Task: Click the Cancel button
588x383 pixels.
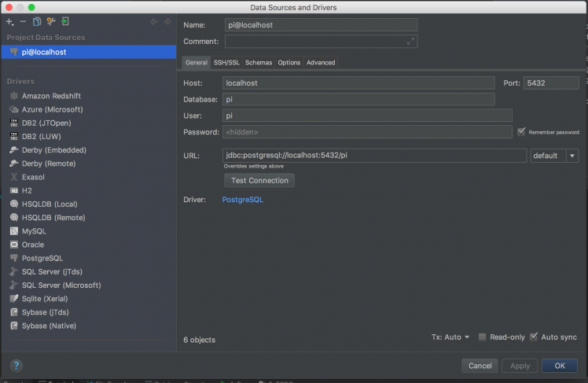Action: click(x=480, y=366)
